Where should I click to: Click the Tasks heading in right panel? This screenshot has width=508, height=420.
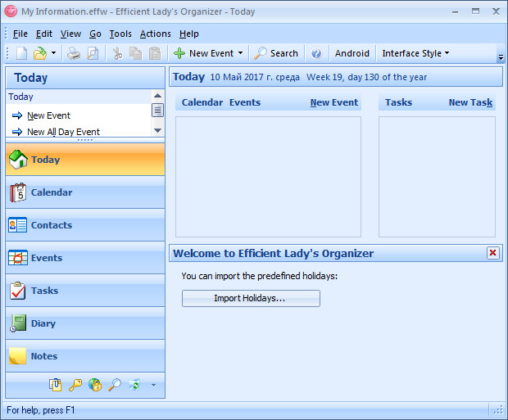coord(398,102)
